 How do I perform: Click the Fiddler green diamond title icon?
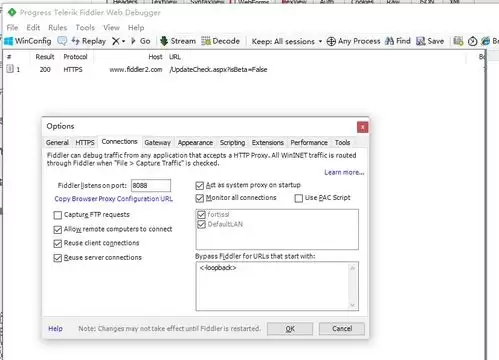[12, 13]
